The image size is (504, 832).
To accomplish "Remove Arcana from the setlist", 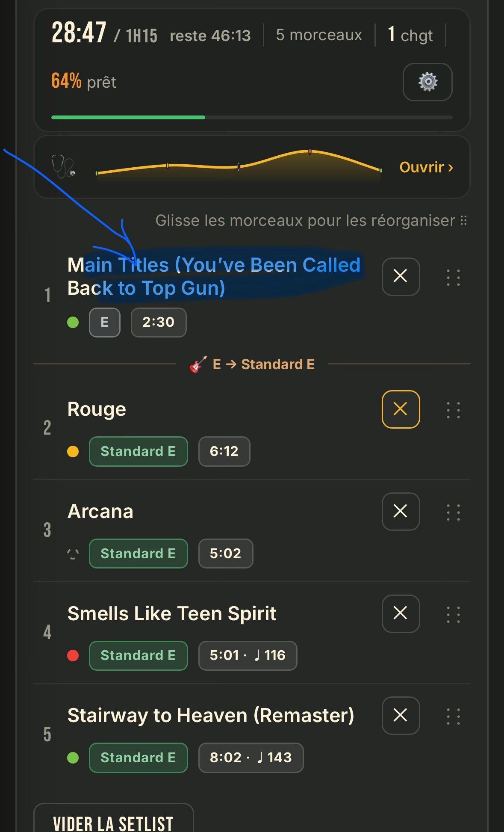I will [401, 511].
